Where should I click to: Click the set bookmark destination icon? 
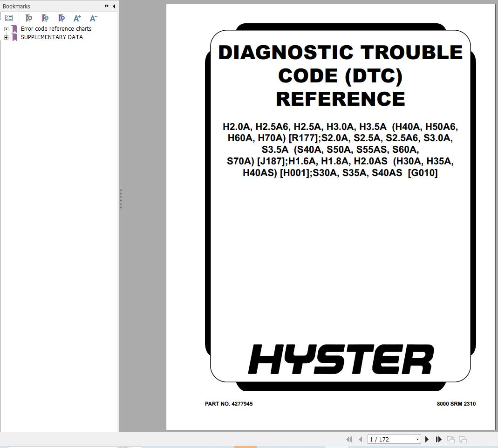click(61, 18)
